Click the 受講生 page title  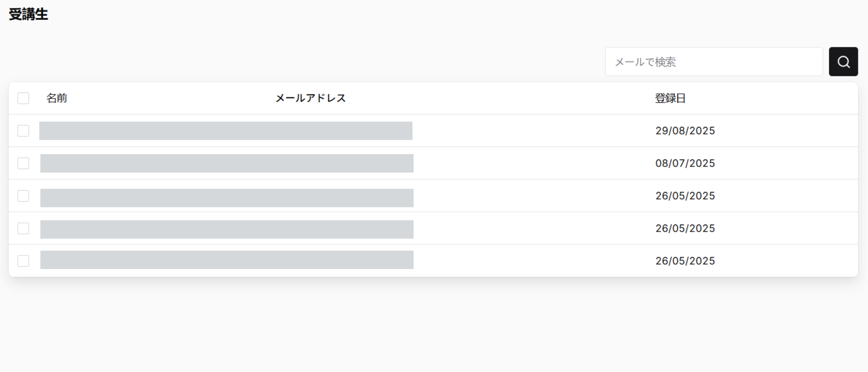29,14
